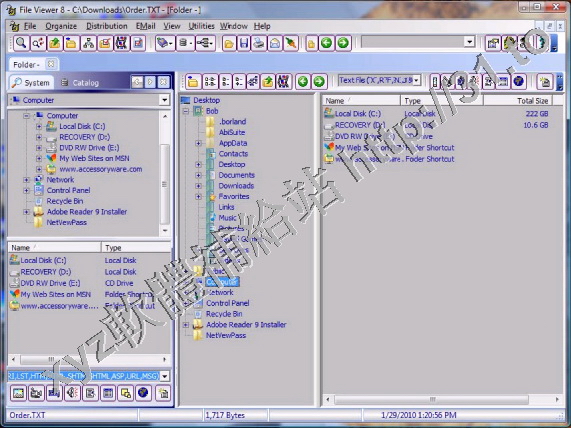
Task: Click the speaker audio icon in bottom-left toolbar
Action: (72, 393)
